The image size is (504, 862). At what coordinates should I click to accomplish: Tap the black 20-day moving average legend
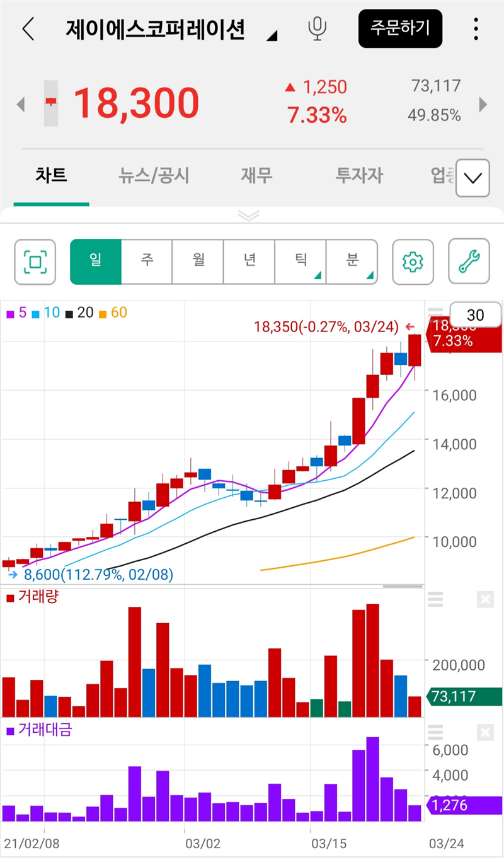(79, 313)
